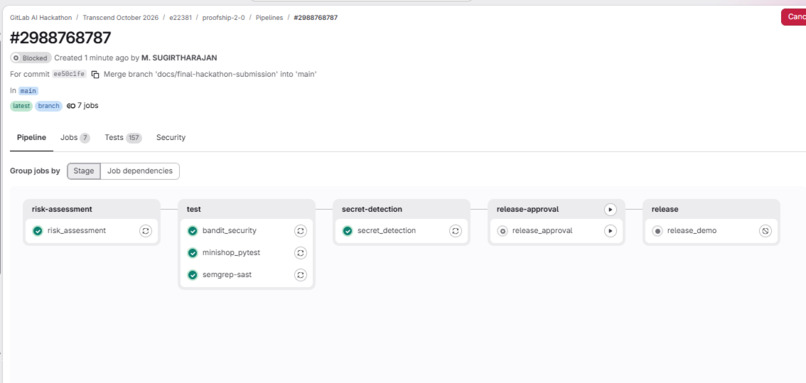Retry the secret_detection job

tap(455, 231)
